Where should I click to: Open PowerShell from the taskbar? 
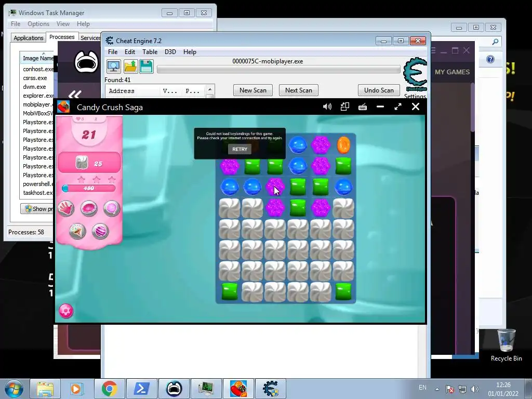[x=141, y=389]
